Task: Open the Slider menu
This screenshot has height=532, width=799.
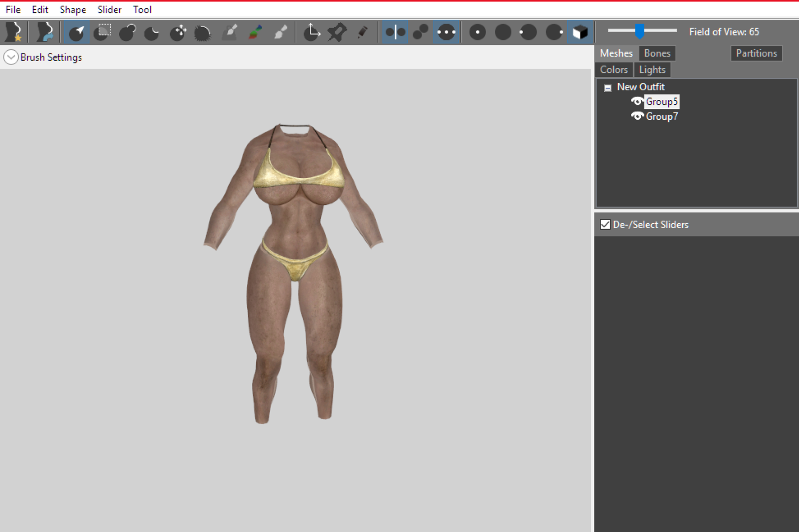Action: (109, 9)
